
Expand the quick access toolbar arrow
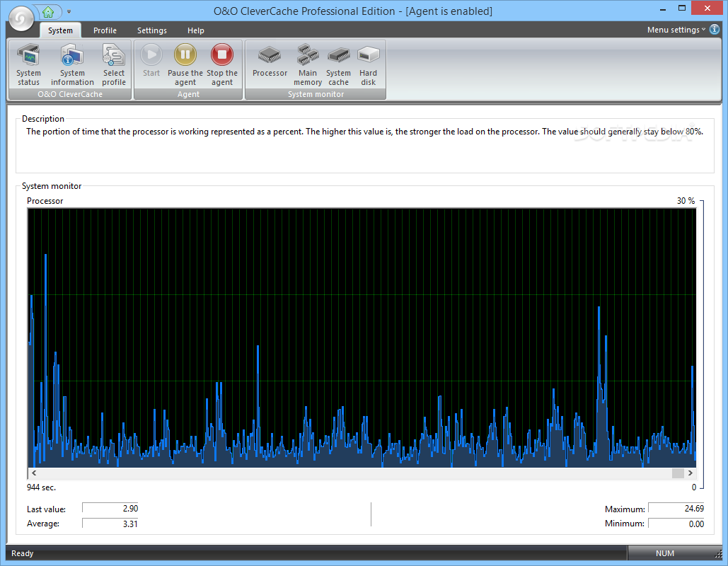[69, 11]
